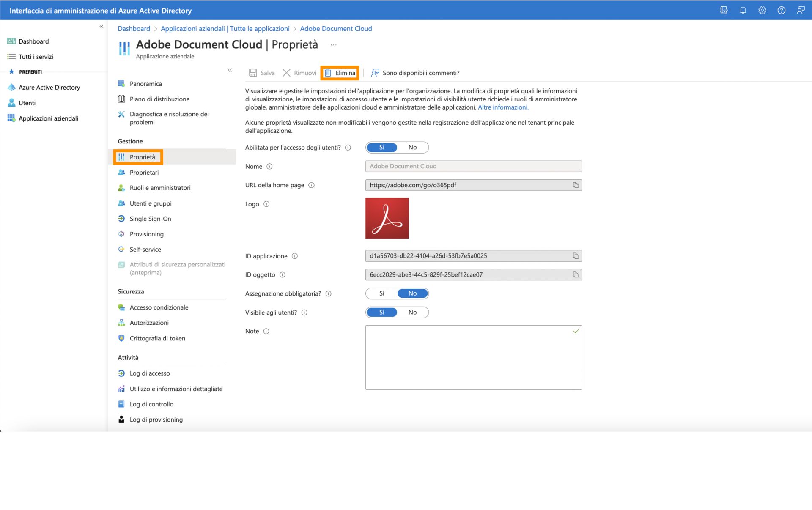Set Assegnazione obbligatoria to Sì
The image size is (812, 510).
coord(381,293)
